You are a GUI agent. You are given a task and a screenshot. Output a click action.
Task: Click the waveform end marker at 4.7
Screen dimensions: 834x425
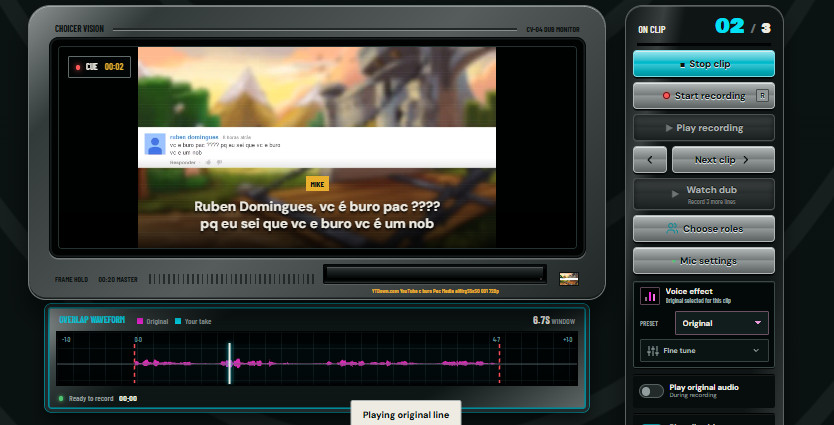pos(498,363)
